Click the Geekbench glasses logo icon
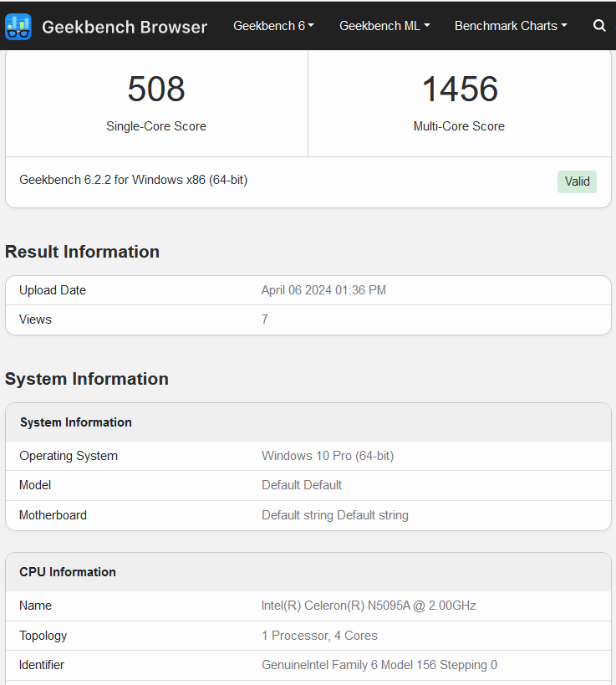 pos(18,27)
